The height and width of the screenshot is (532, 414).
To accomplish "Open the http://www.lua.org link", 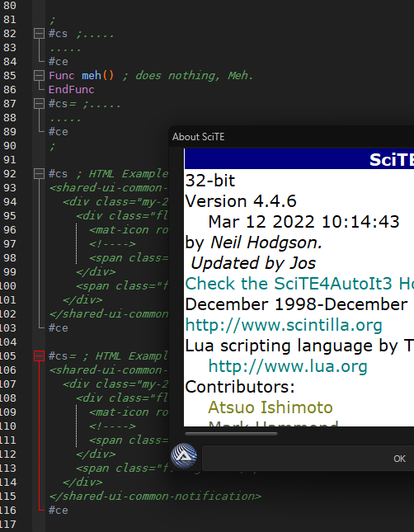I will coord(288,366).
